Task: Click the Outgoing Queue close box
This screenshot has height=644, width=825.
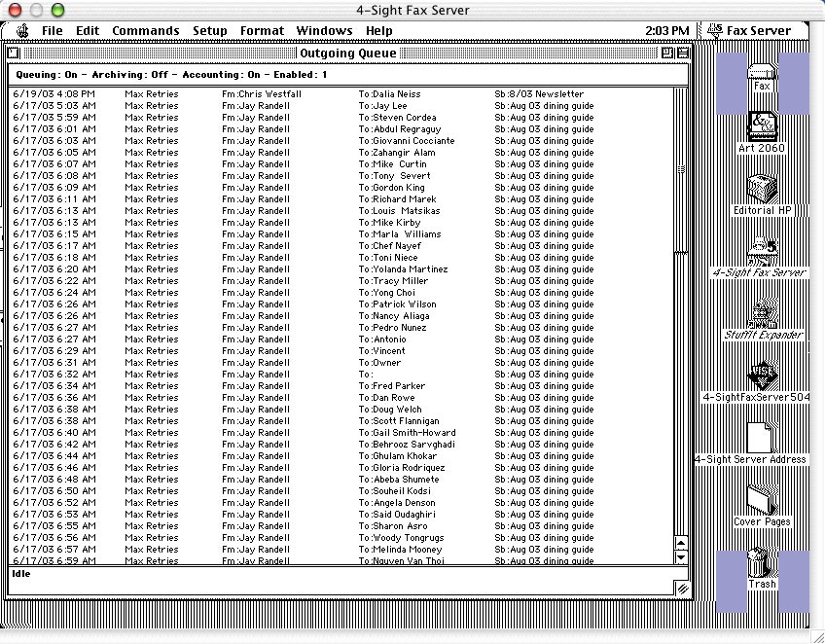Action: tap(14, 54)
